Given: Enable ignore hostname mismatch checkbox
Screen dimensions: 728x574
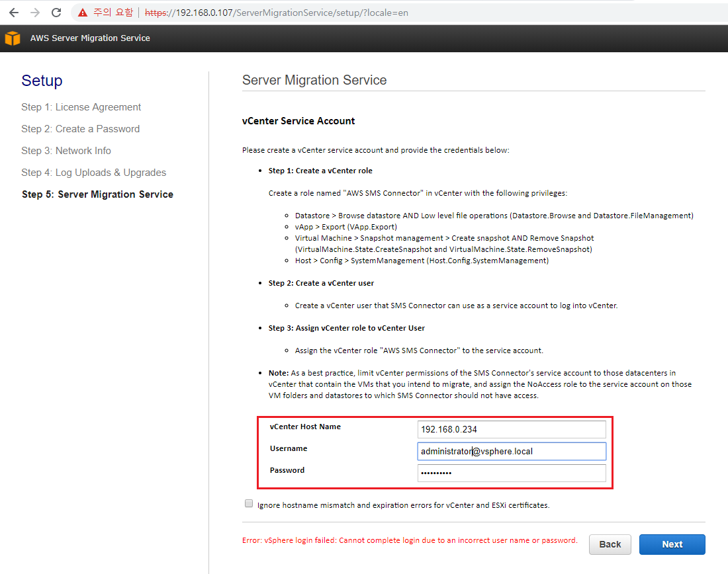Looking at the screenshot, I should 249,503.
